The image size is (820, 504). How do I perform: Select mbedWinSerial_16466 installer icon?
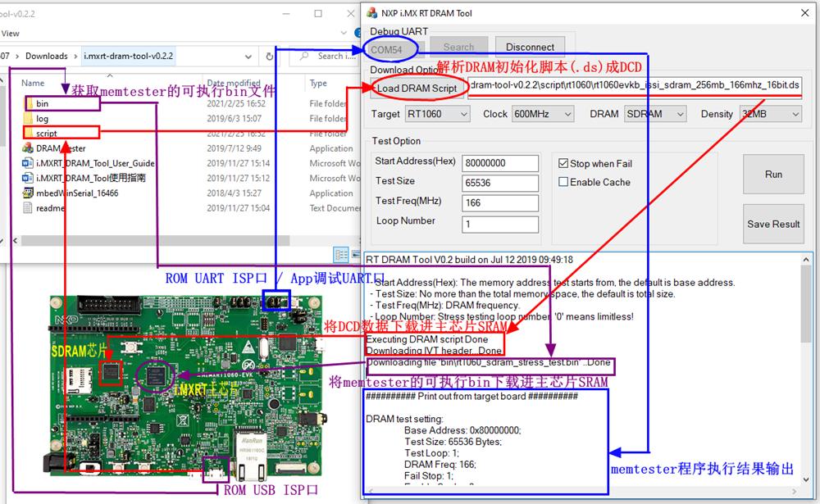coord(28,193)
